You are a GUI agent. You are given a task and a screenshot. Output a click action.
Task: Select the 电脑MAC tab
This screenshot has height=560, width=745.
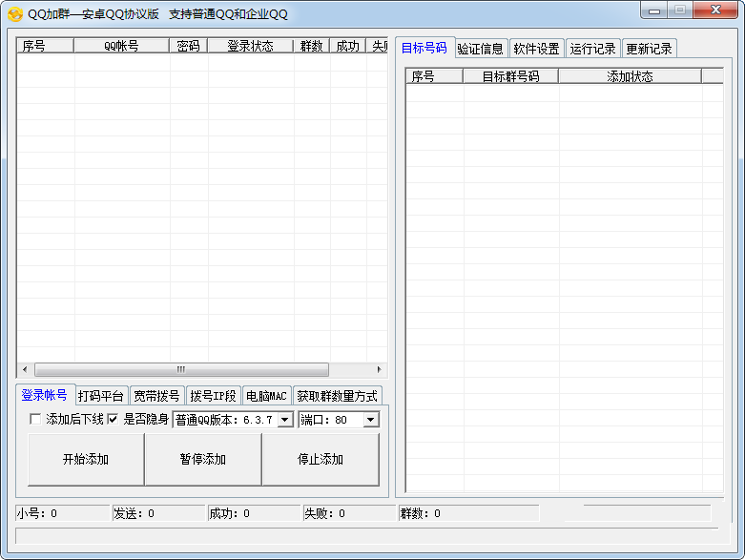coord(266,396)
